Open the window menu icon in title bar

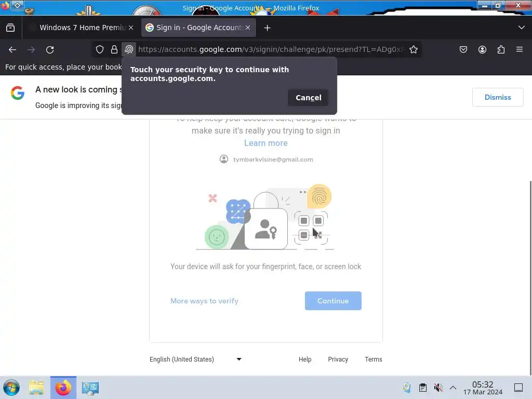click(x=5, y=5)
